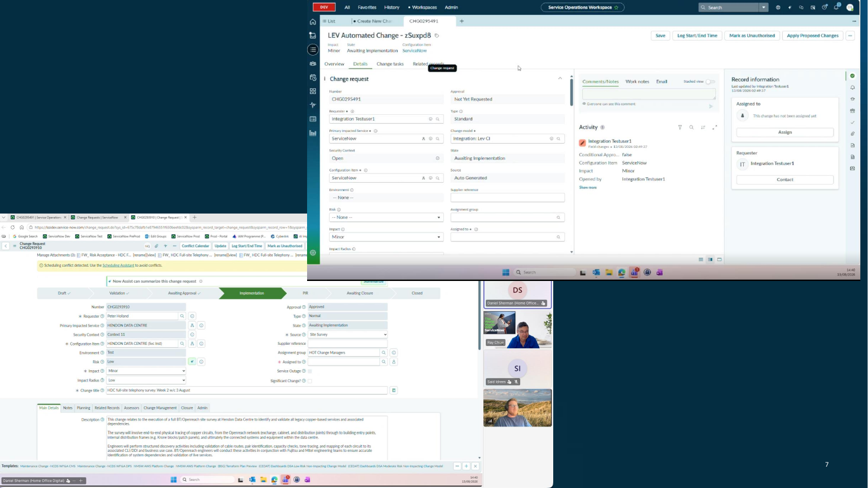Open Microsoft Teams icon in upper taskbar
Image resolution: width=868 pixels, height=488 pixels.
[634, 273]
